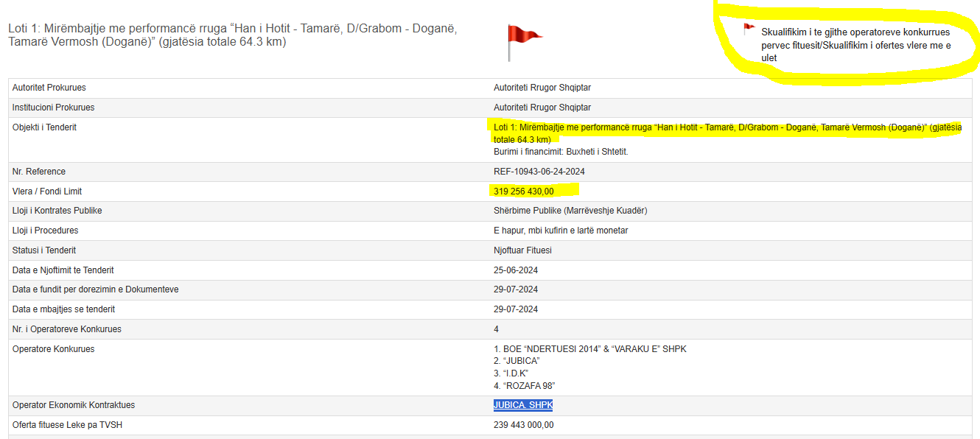The height and width of the screenshot is (439, 980).
Task: Click Autoriteti Rrugor Shqiptar in Autoritet Prokurues row
Action: [542, 88]
